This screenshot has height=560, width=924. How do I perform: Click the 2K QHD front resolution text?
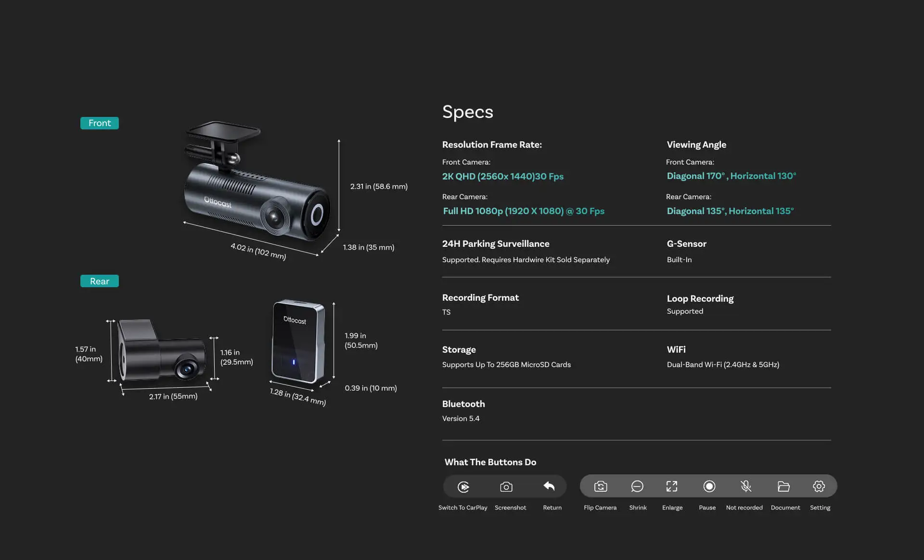(503, 176)
